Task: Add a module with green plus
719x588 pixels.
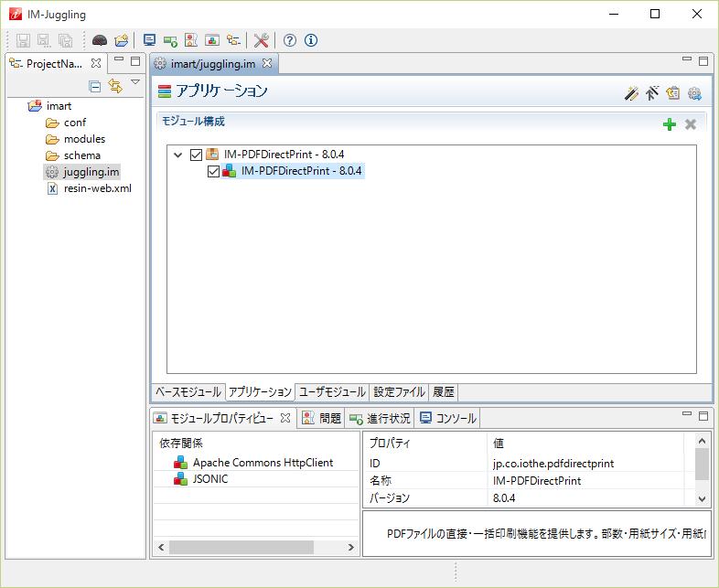Action: pos(670,124)
